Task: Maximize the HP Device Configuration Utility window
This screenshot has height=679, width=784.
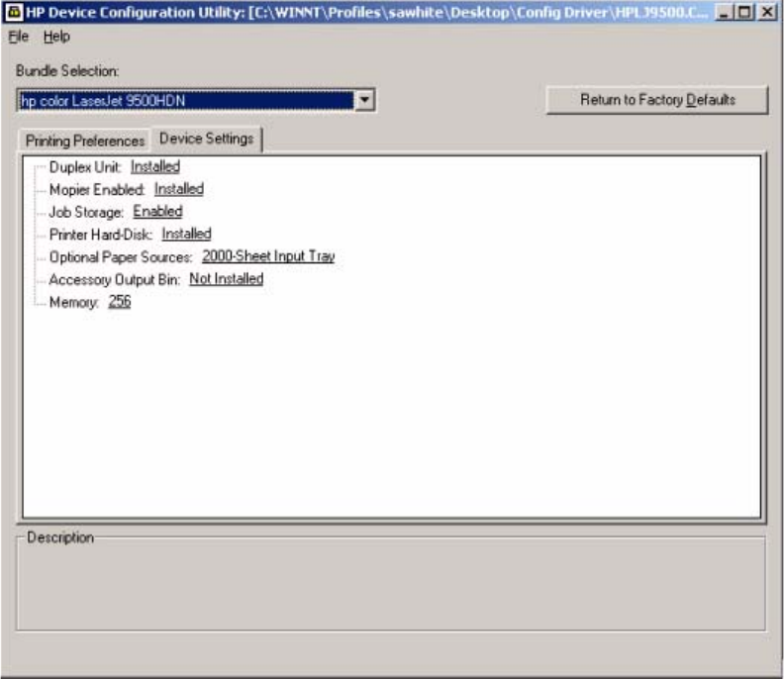Action: coord(744,12)
